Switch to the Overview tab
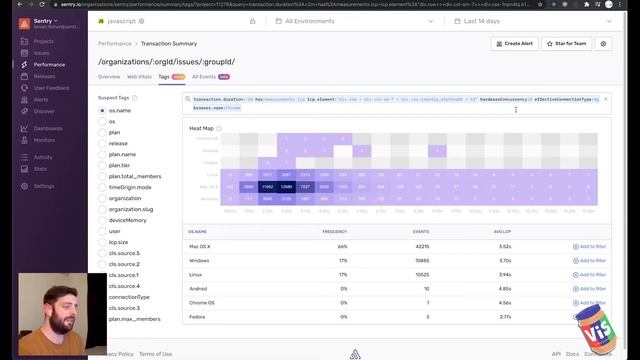640x360 pixels. [x=109, y=77]
